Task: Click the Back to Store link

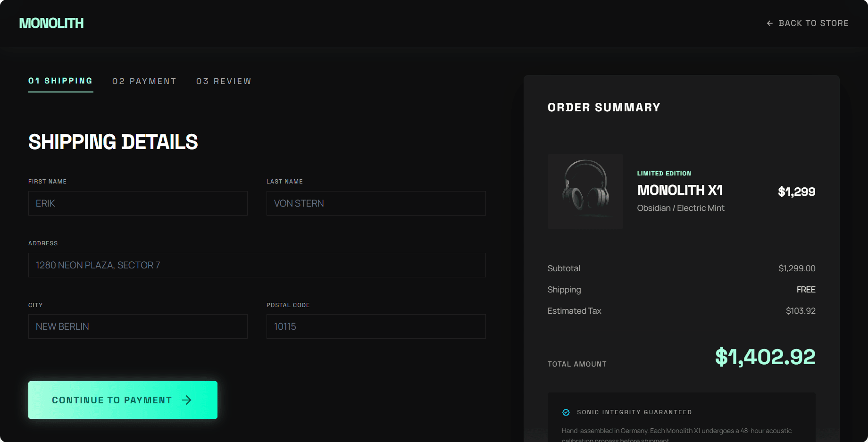Action: pyautogui.click(x=814, y=23)
